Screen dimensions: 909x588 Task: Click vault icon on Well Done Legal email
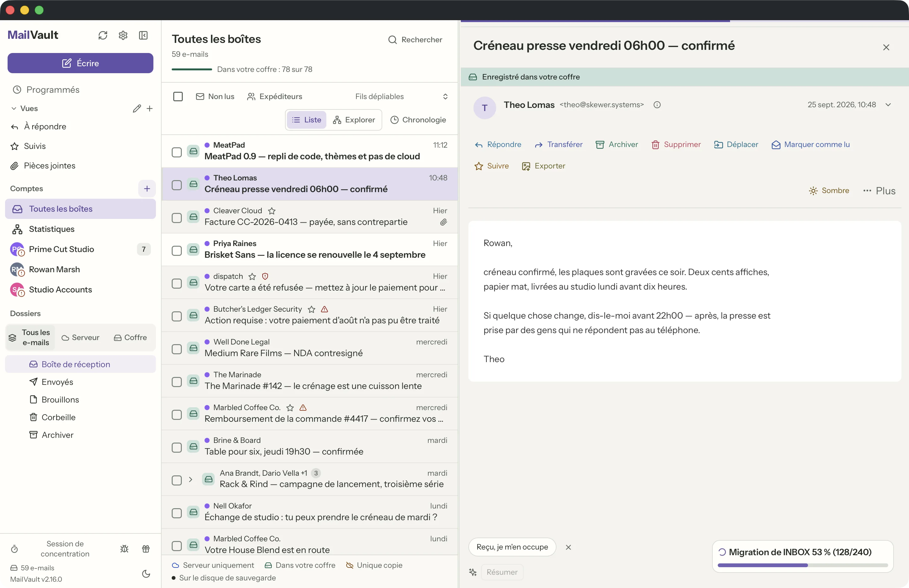click(194, 348)
